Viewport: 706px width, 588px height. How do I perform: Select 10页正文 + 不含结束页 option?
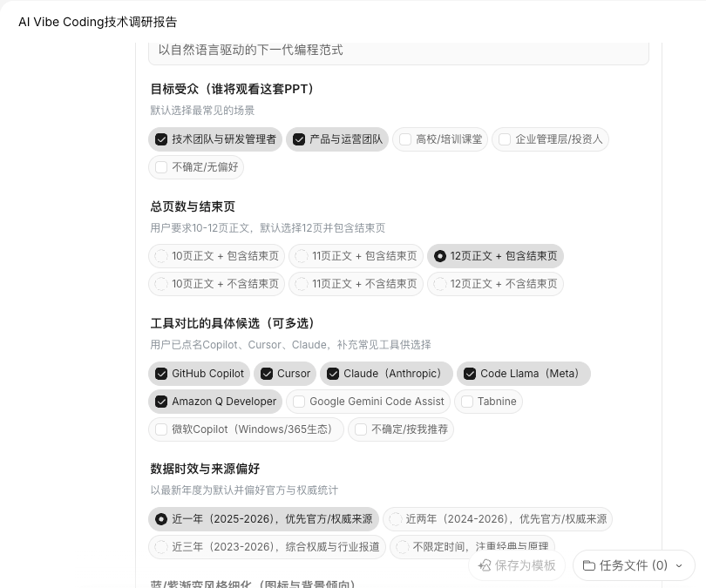pyautogui.click(x=216, y=284)
